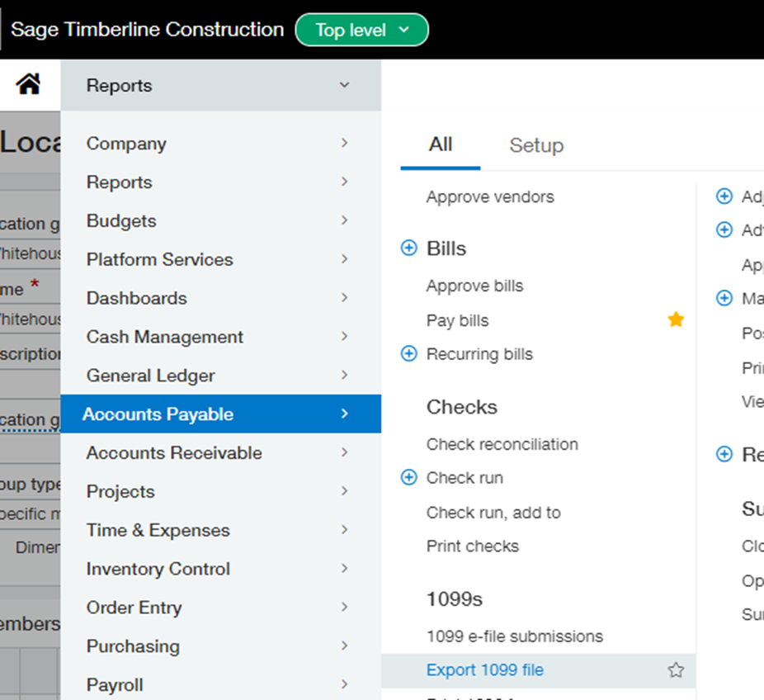
Task: Go to the home icon
Action: [29, 84]
